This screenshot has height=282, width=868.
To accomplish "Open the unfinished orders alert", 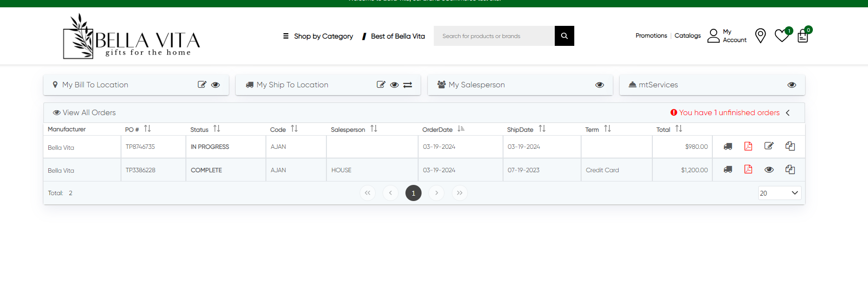I will click(725, 113).
